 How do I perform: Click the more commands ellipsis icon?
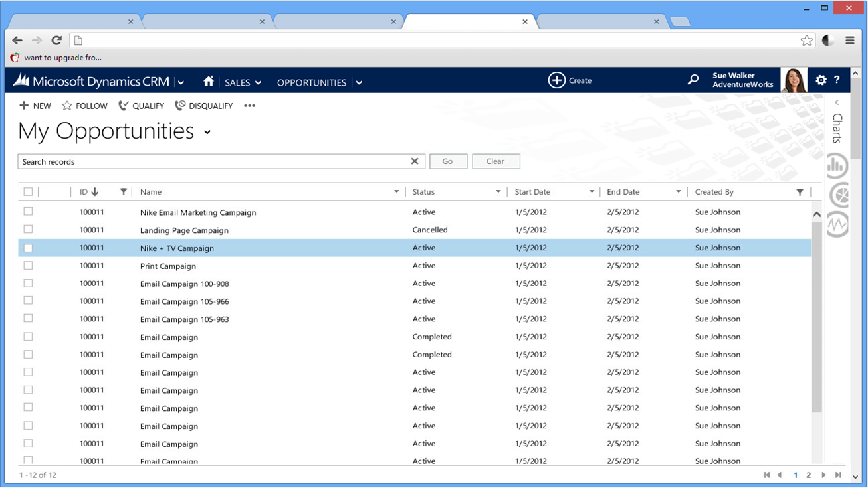(249, 106)
